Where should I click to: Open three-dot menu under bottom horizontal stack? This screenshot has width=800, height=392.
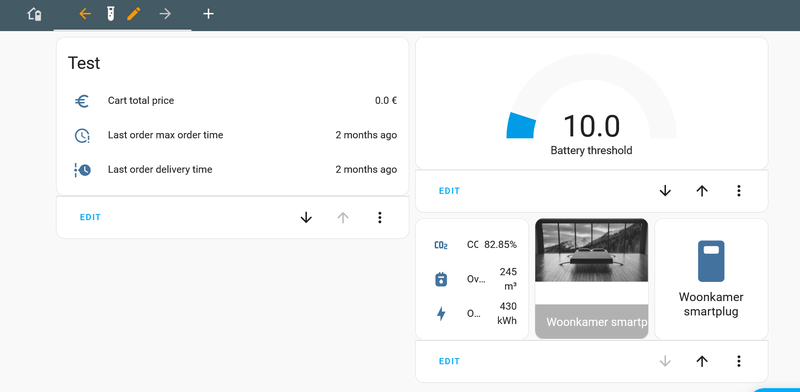(738, 361)
